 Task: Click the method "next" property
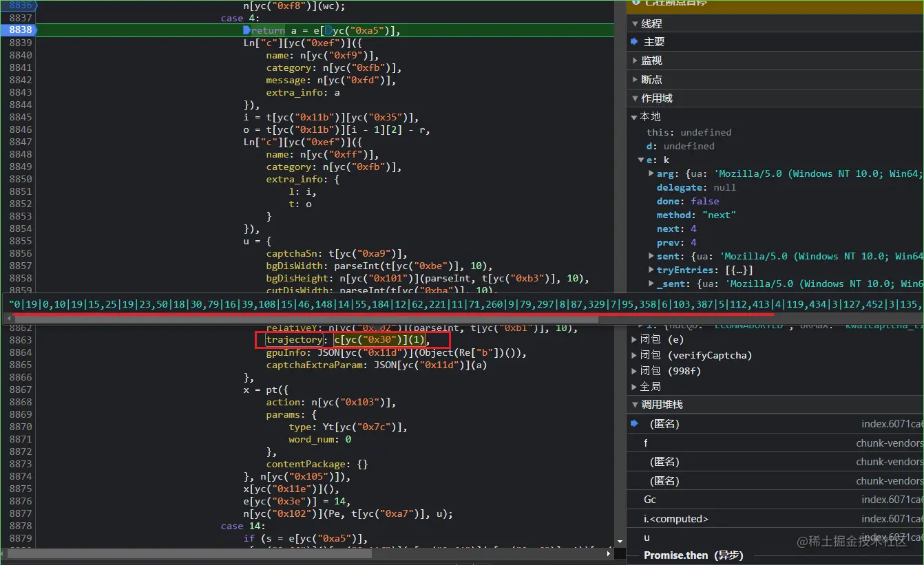(696, 215)
